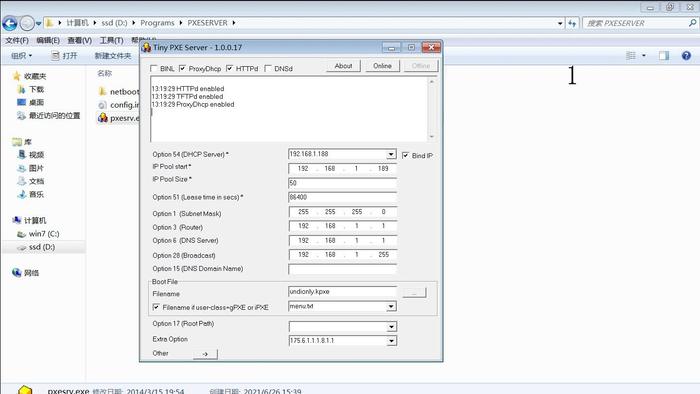
Task: Click the Other arrow button
Action: click(x=205, y=354)
